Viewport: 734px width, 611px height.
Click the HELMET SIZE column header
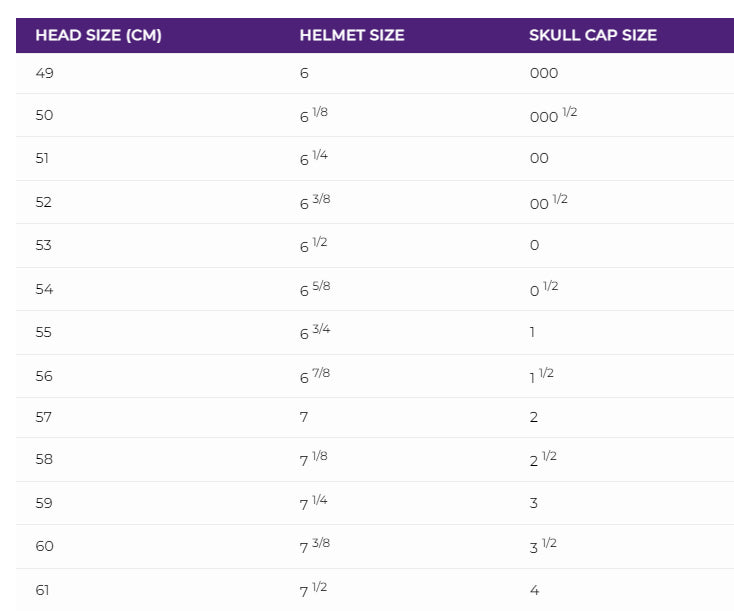[x=352, y=35]
